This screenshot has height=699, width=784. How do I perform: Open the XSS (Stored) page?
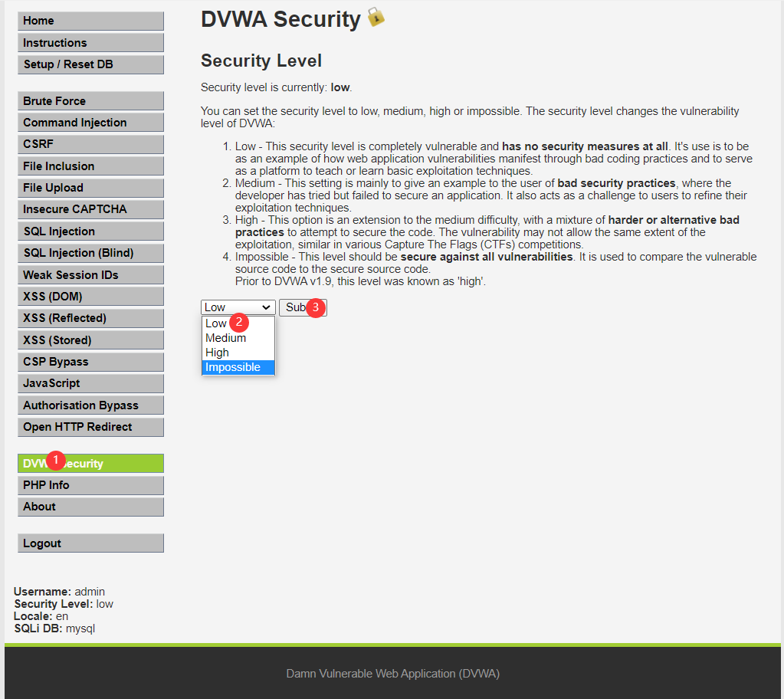(90, 340)
